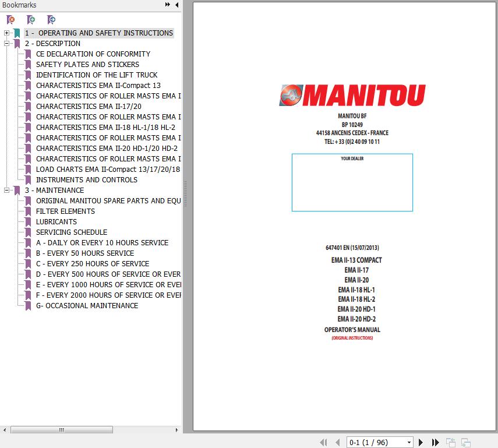Open CHARACTERISTICS EMA II-18 HL-1/18 HL-2 bookmark
This screenshot has height=448, width=498.
tap(106, 128)
